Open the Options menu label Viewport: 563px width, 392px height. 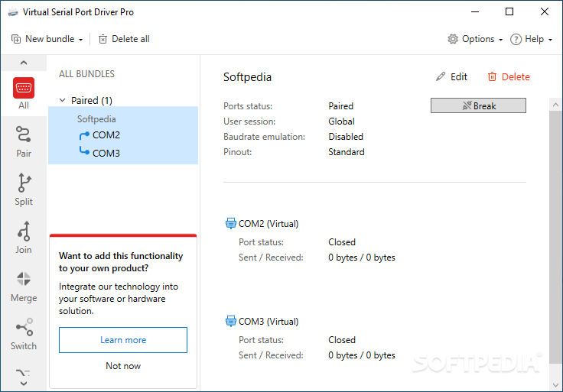pos(478,39)
